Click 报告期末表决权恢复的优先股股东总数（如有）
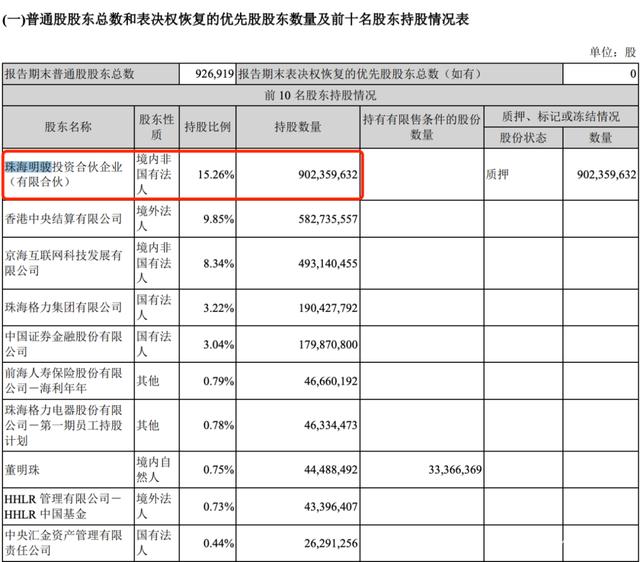The width and height of the screenshot is (640, 562). click(x=360, y=74)
